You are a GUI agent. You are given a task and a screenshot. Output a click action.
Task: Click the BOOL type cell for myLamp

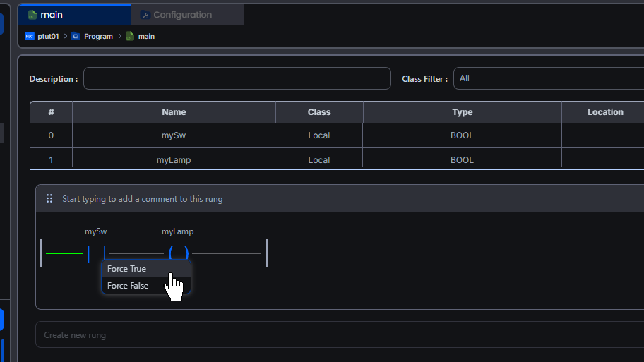[x=462, y=160]
